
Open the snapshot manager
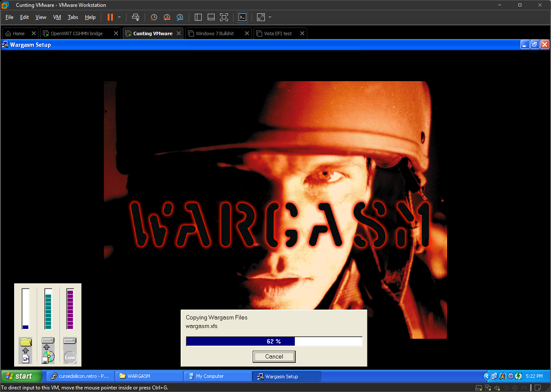tap(180, 17)
